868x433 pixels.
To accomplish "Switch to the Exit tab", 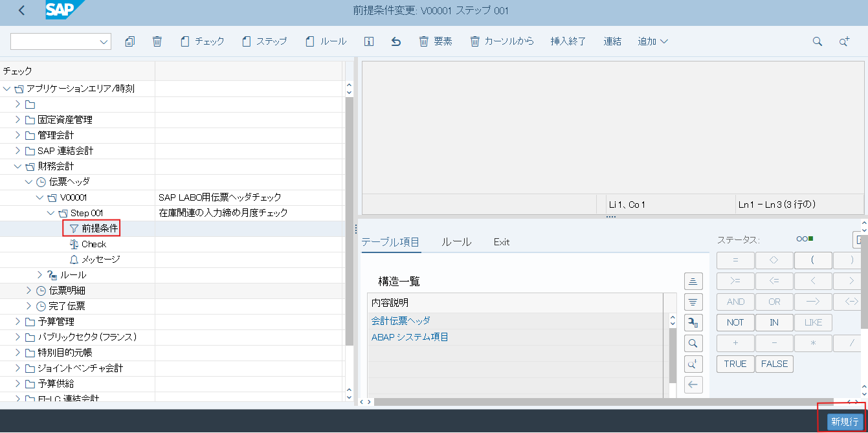I will pos(501,242).
